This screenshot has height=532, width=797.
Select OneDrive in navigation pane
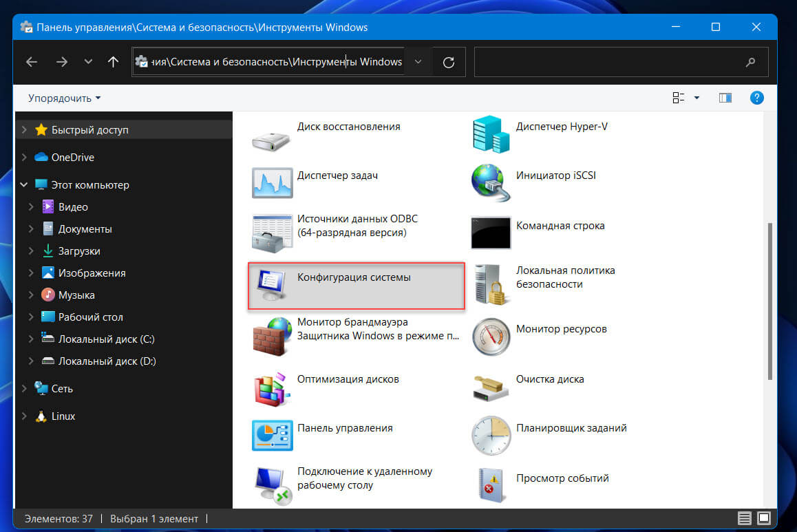pyautogui.click(x=73, y=158)
